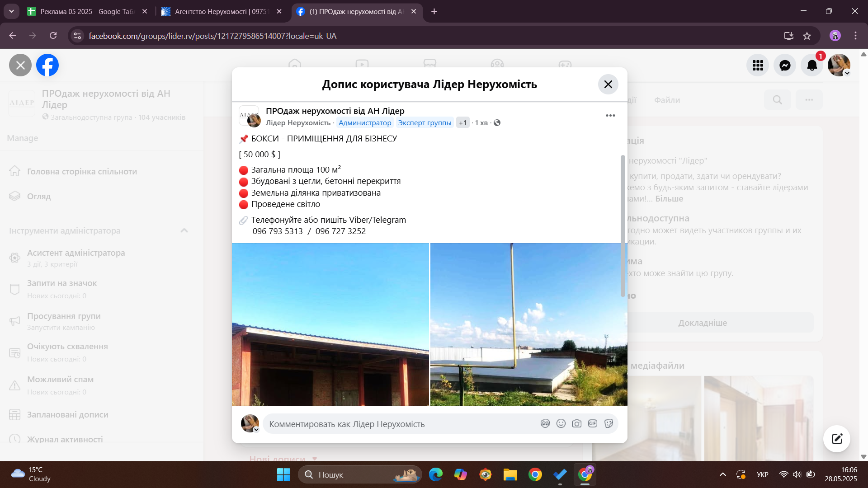
Task: Open Facebook apps grid menu
Action: (x=758, y=66)
